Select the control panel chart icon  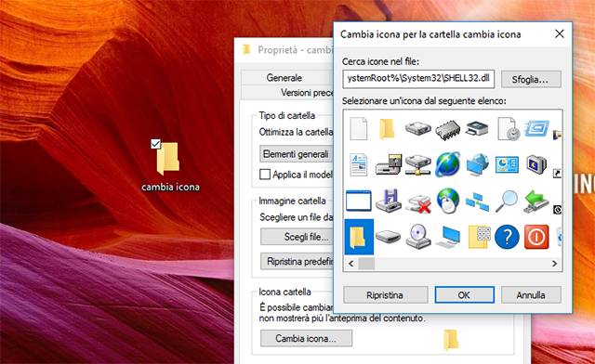click(507, 165)
